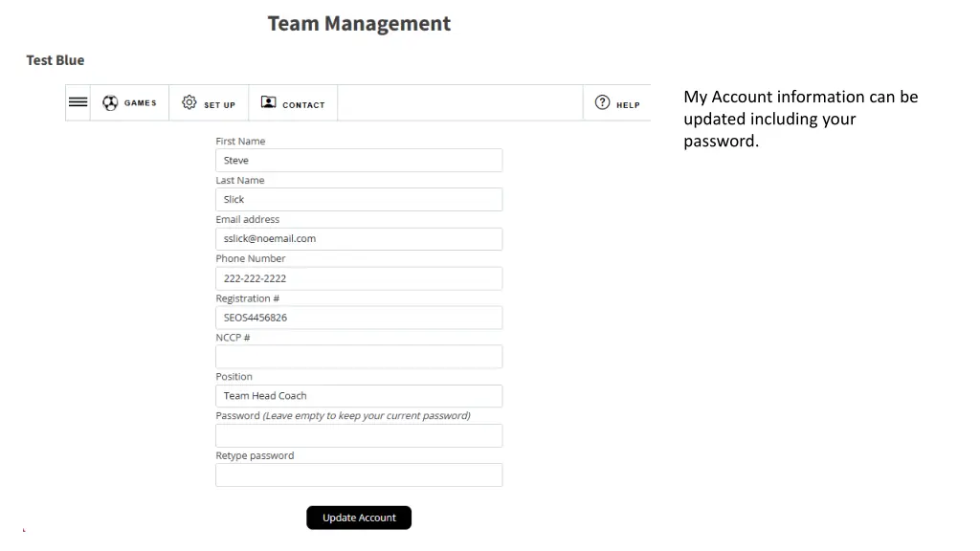The image size is (980, 551).
Task: Open the GAMES menu label
Action: click(x=140, y=103)
